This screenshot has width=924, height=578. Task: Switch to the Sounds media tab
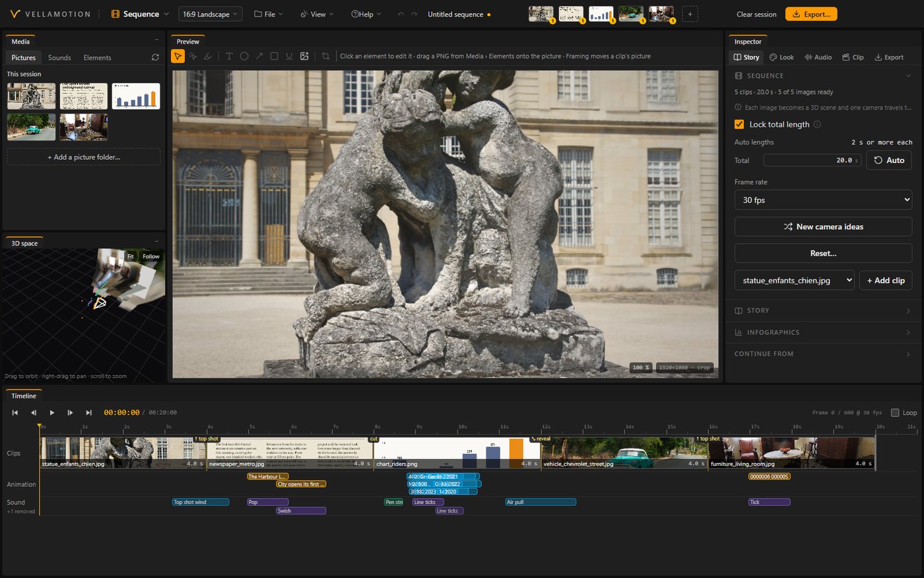pos(59,57)
